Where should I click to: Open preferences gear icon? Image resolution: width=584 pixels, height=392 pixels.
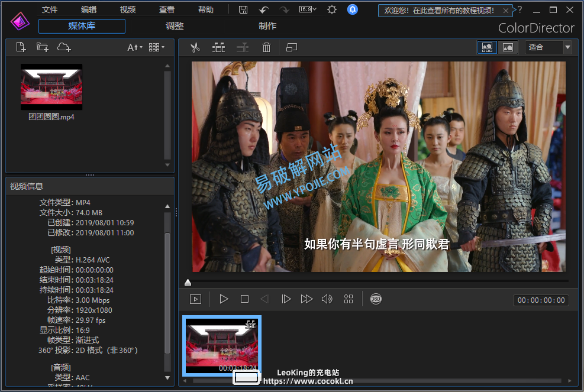pos(332,9)
